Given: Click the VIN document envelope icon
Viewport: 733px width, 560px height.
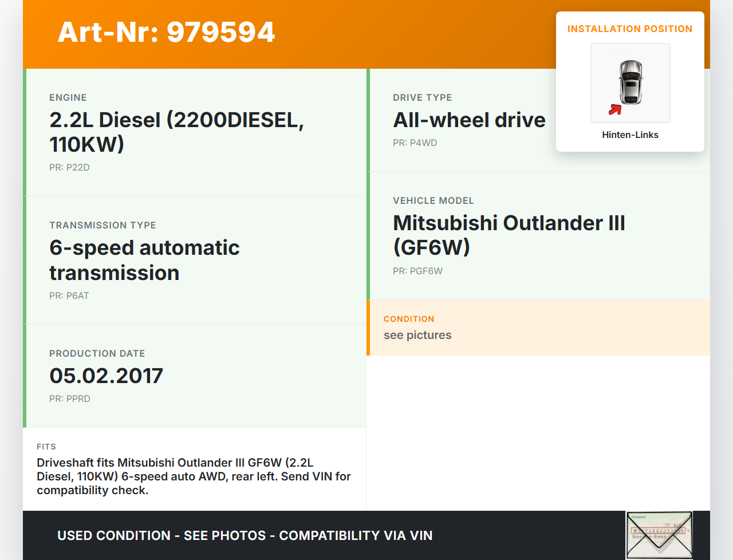Looking at the screenshot, I should pyautogui.click(x=659, y=535).
